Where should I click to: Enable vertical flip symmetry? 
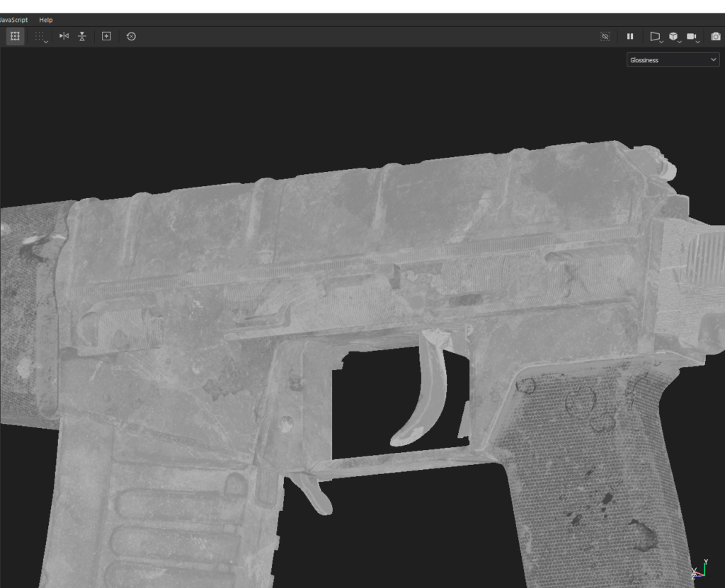pyautogui.click(x=81, y=36)
